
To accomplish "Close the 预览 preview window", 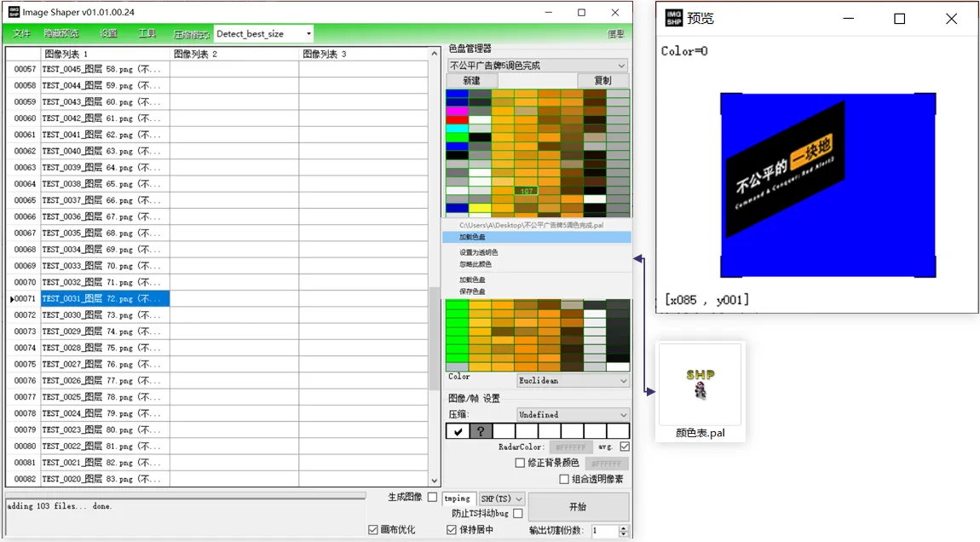I will [x=951, y=18].
